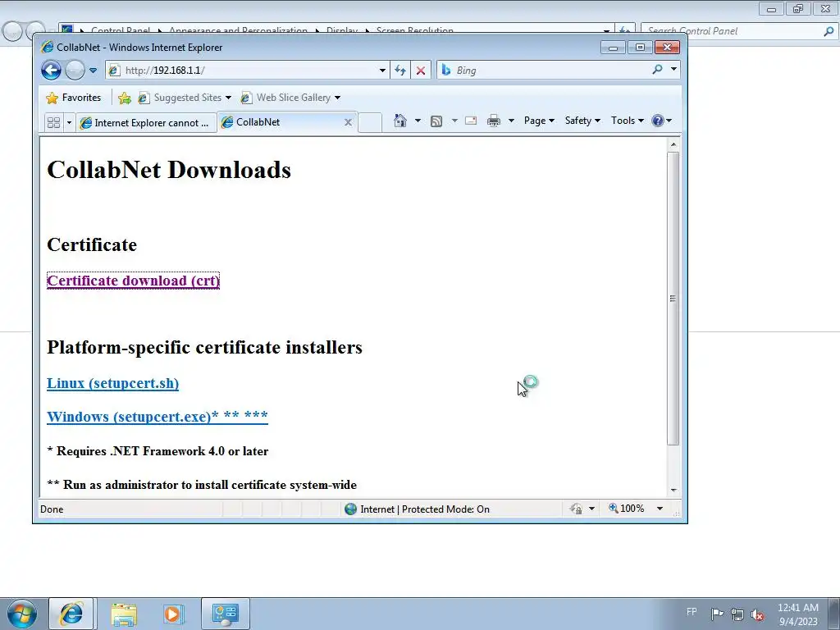Click the IE logo in window title bar
The image size is (840, 630).
click(47, 47)
